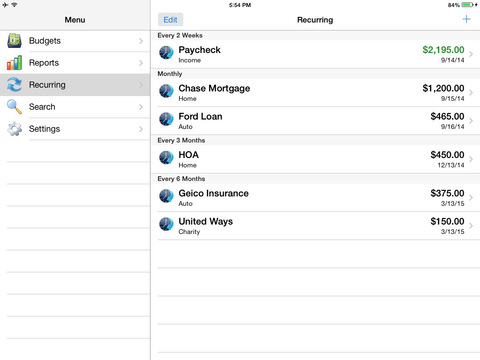Click the Chase Mortgage row globe icon

point(166,91)
